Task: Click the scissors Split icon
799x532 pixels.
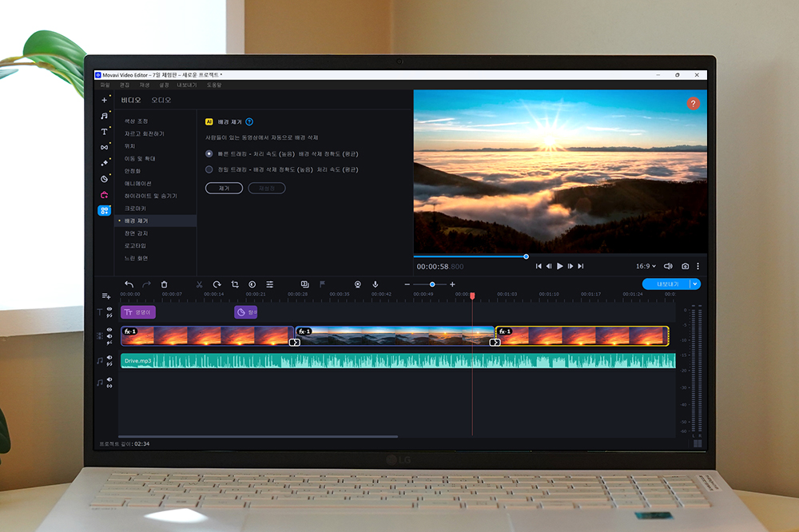Action: click(199, 284)
